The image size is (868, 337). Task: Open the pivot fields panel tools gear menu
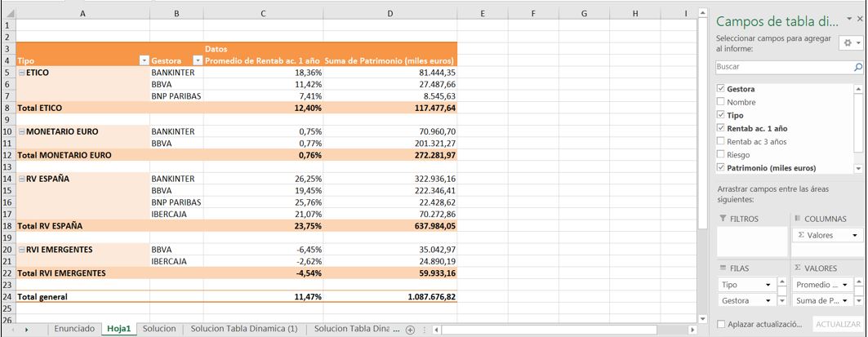[851, 42]
